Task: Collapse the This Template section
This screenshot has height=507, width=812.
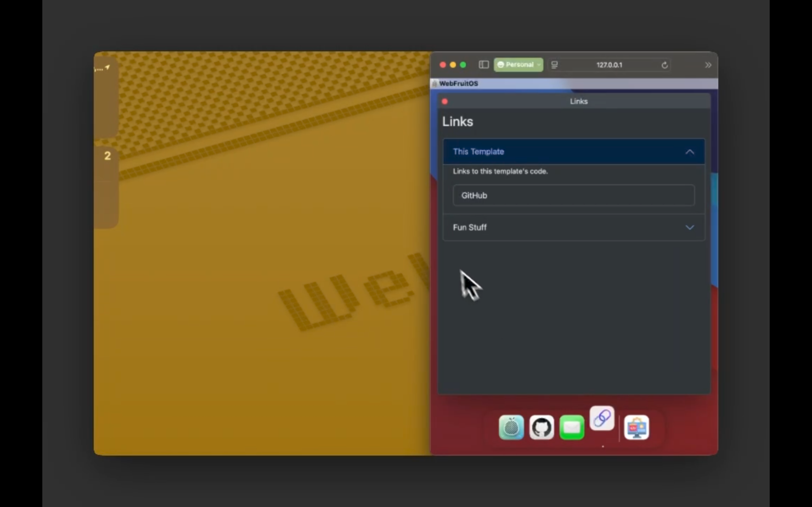Action: tap(690, 152)
